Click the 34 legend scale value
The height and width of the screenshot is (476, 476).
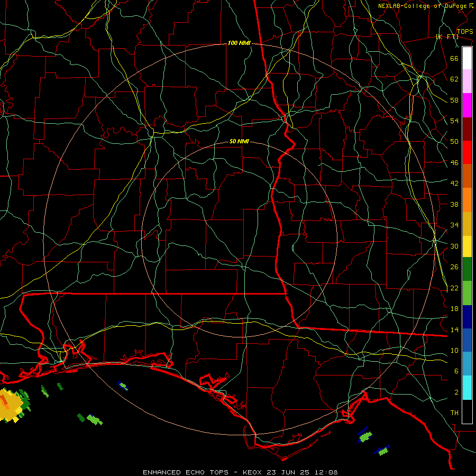tap(454, 225)
